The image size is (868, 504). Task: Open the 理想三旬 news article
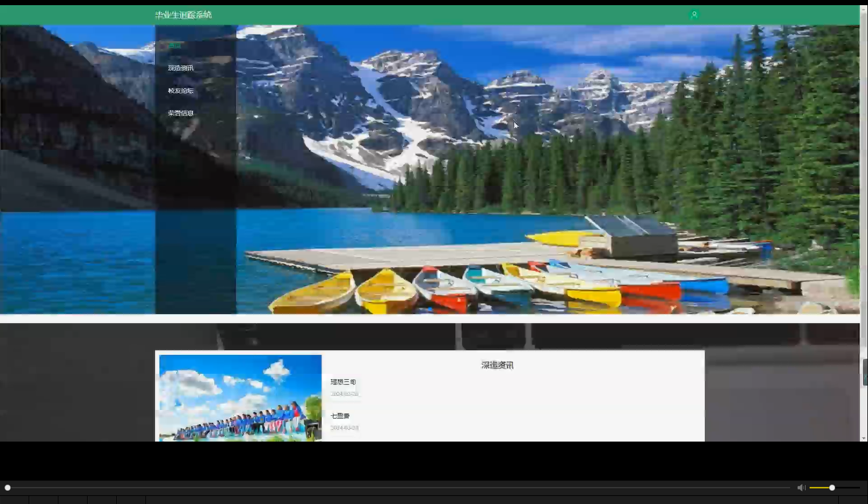[343, 382]
